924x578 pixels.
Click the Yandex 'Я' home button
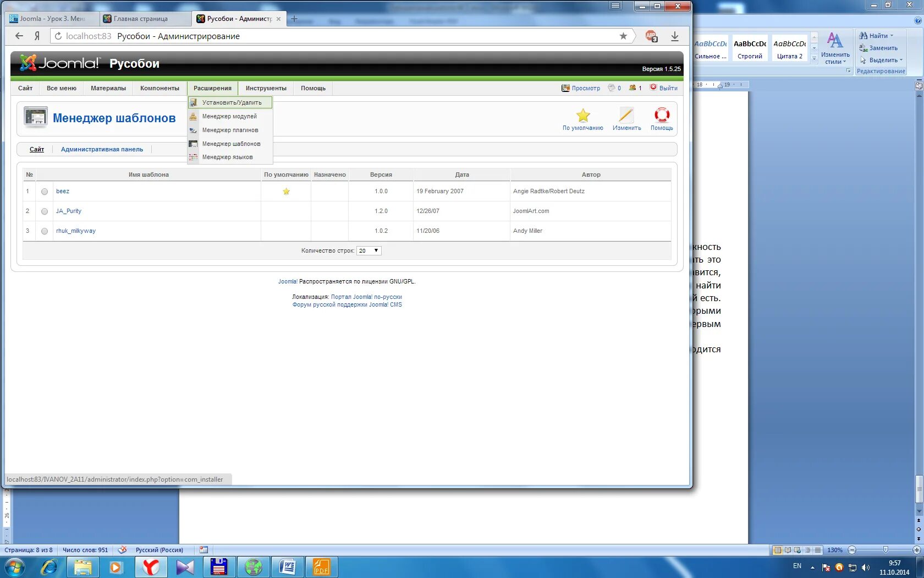(x=37, y=36)
